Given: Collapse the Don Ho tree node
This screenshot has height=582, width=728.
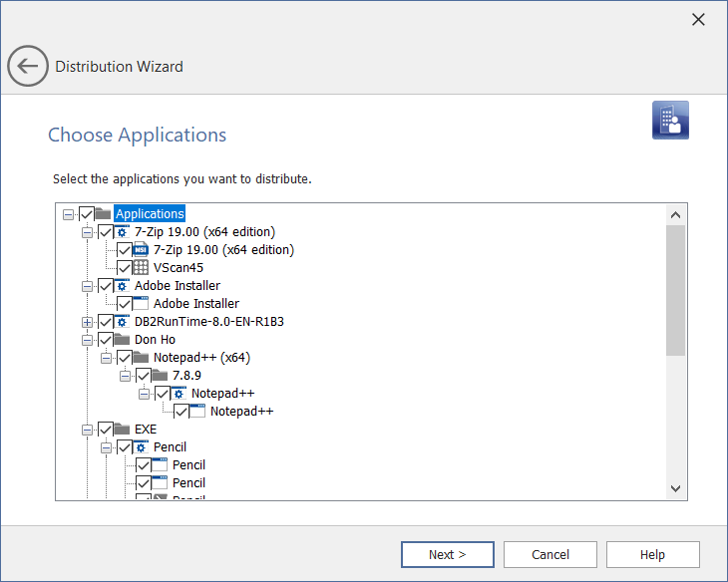Looking at the screenshot, I should pos(88,340).
